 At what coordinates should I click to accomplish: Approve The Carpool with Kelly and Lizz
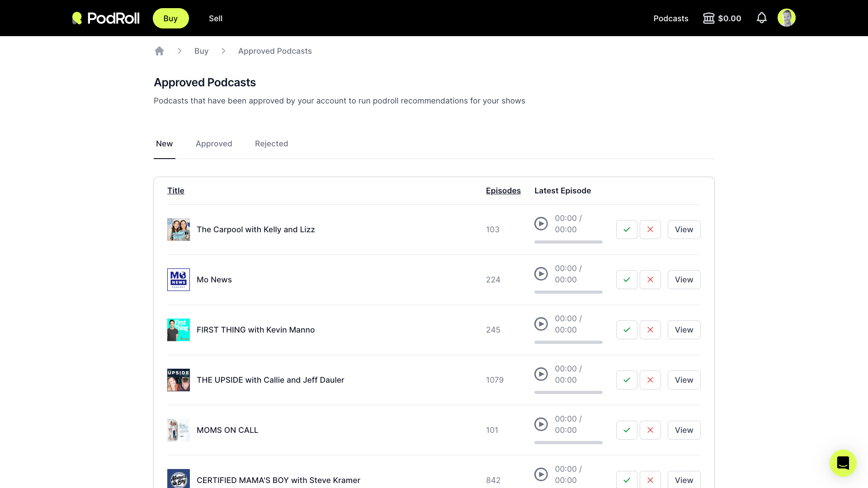point(627,230)
